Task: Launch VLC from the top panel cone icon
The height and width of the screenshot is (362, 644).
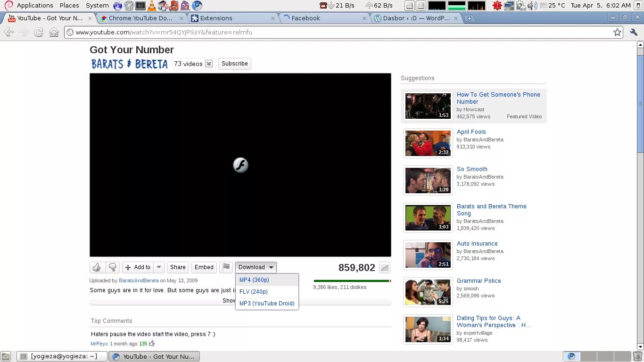Action: (152, 6)
